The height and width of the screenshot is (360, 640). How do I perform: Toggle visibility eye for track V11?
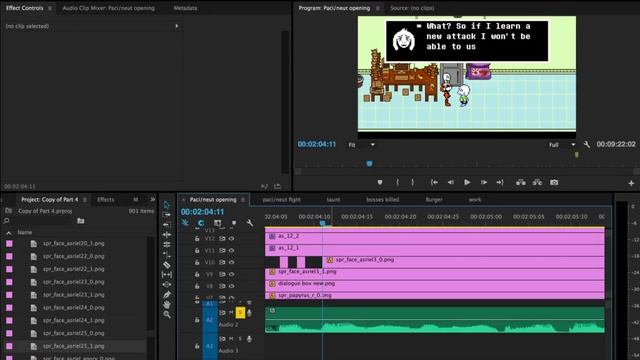tap(231, 250)
